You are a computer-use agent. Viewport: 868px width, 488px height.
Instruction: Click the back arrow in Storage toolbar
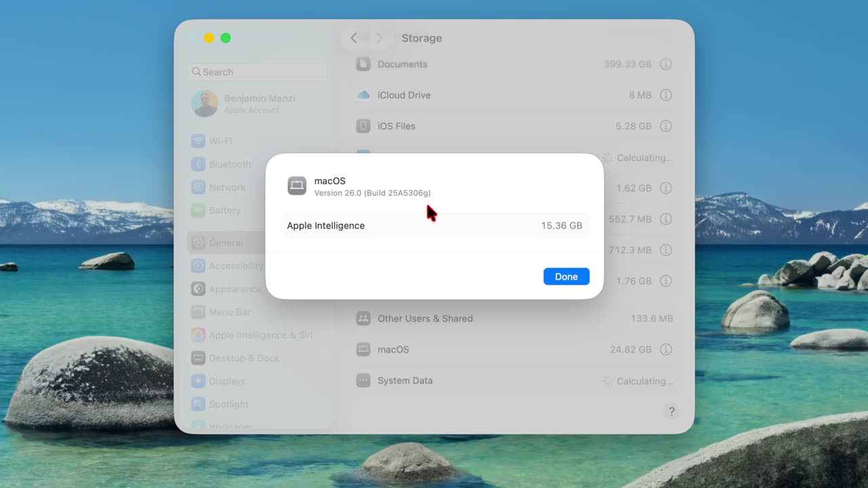tap(353, 38)
